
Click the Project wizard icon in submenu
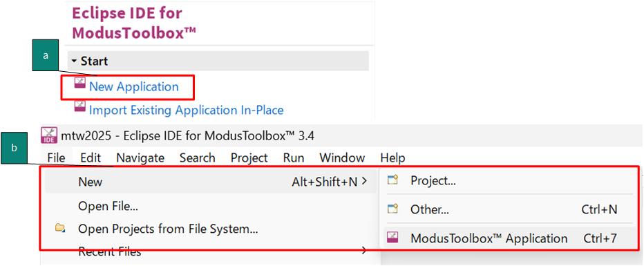(393, 180)
